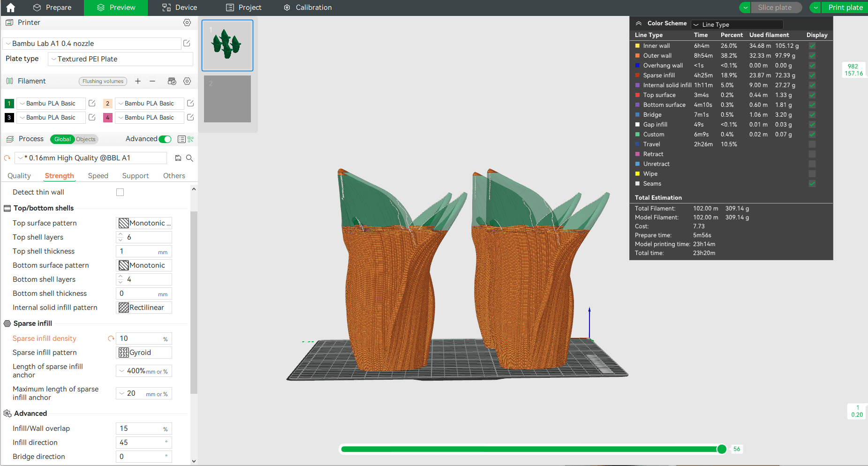This screenshot has height=466, width=868.
Task: Search process settings magnifier icon
Action: 189,158
